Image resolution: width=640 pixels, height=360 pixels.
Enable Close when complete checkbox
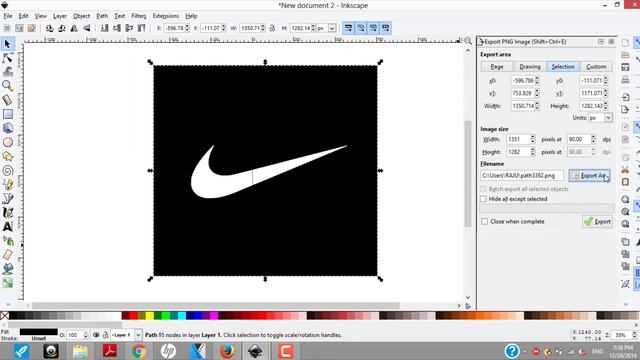pos(484,221)
